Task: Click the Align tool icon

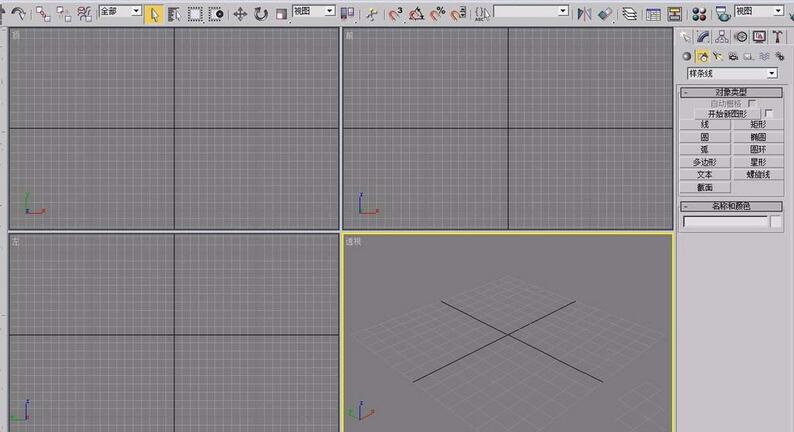Action: 605,15
